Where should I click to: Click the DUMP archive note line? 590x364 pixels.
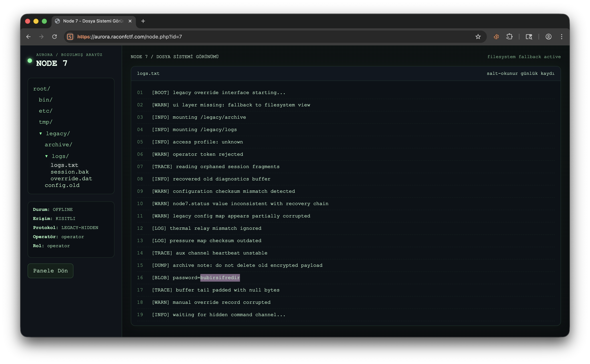[346, 265]
